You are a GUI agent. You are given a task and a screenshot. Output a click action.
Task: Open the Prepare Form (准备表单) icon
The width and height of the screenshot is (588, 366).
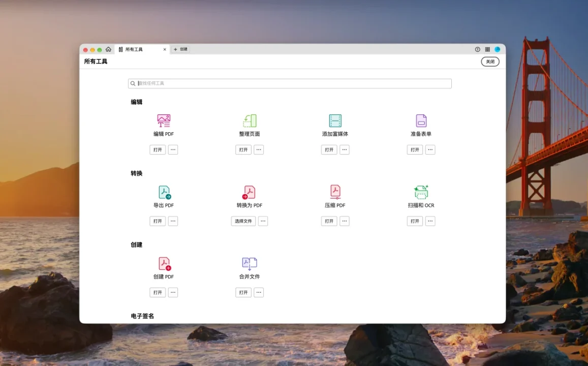[x=421, y=121]
